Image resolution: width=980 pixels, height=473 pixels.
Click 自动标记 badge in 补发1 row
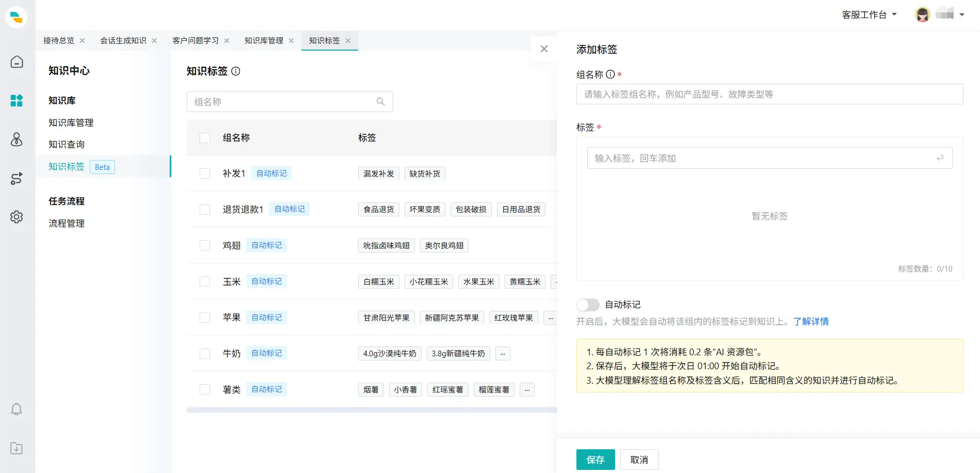coord(271,174)
